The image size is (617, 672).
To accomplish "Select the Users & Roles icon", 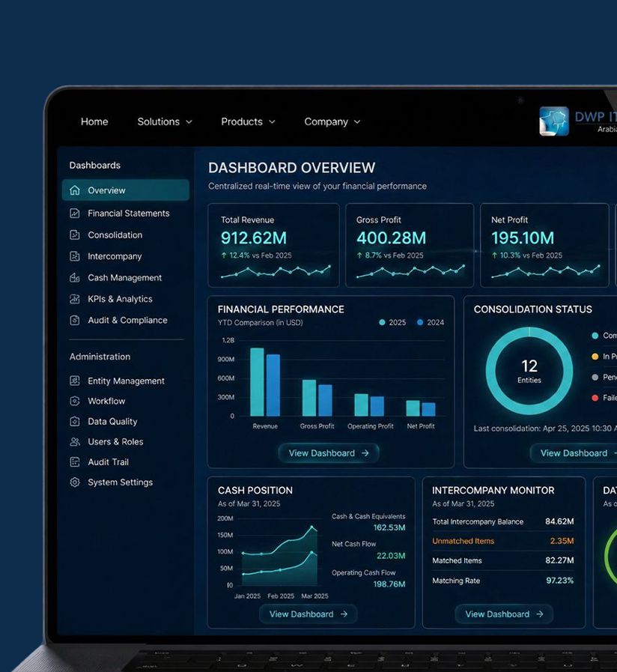I will tap(75, 441).
